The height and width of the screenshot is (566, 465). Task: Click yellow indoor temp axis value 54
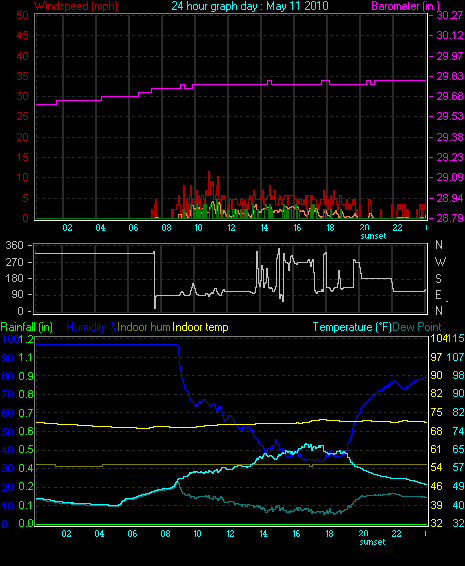point(436,467)
